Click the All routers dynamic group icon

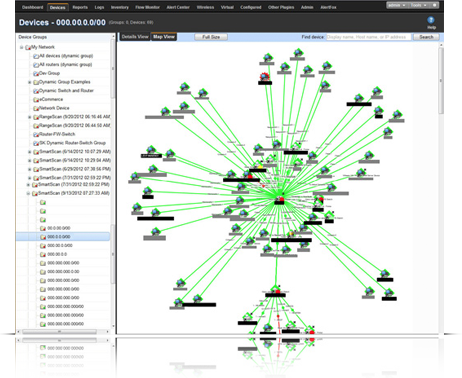click(36, 65)
